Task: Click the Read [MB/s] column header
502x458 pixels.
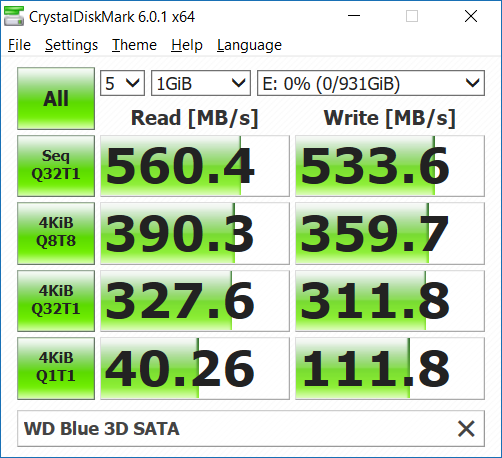Action: tap(195, 118)
